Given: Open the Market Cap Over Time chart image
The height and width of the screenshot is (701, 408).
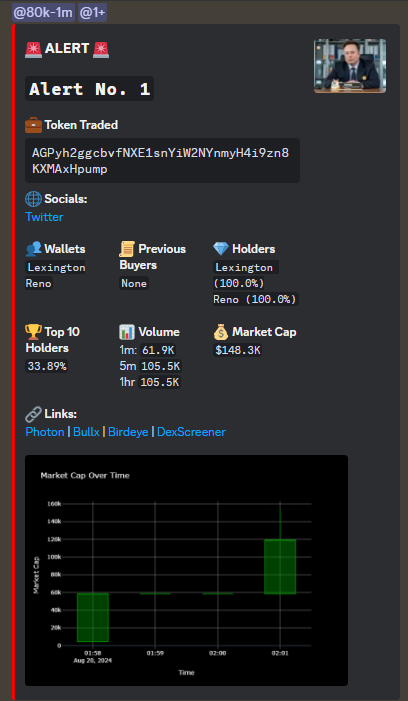Looking at the screenshot, I should click(186, 570).
